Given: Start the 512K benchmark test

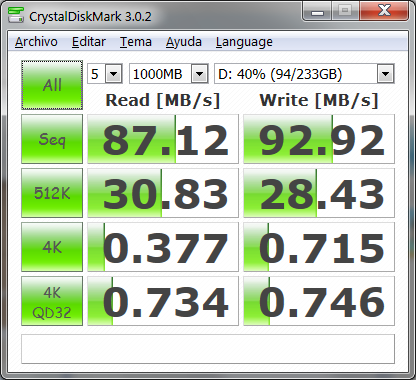Looking at the screenshot, I should pos(52,193).
